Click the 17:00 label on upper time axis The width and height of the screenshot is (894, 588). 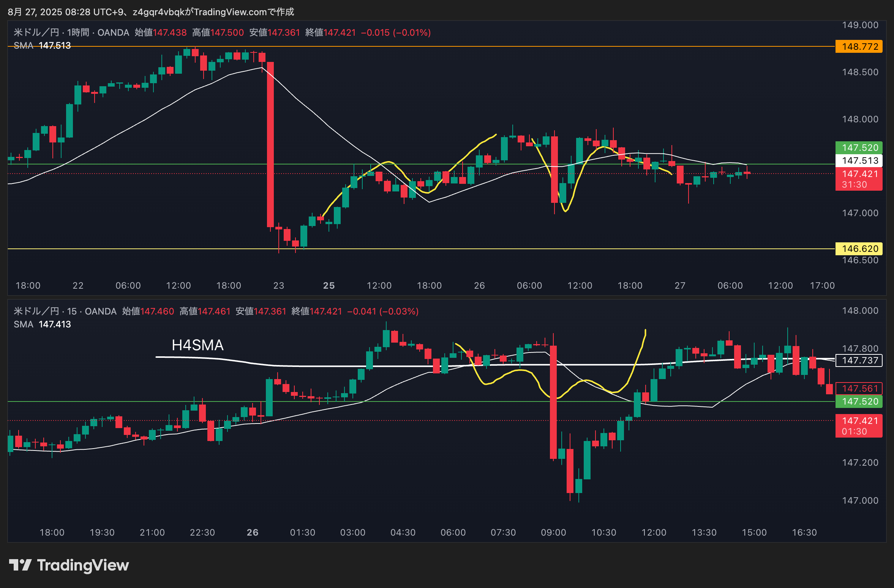(x=823, y=286)
